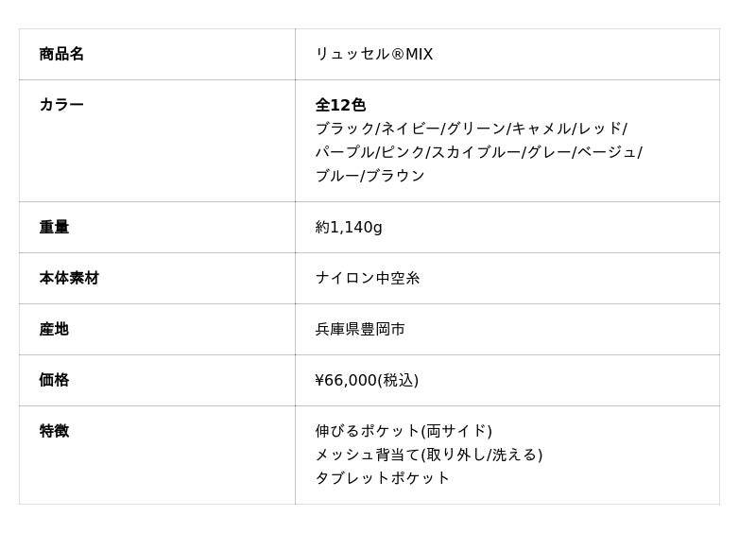The image size is (756, 533).
Task: Click the 特徴 row label
Action: (54, 431)
